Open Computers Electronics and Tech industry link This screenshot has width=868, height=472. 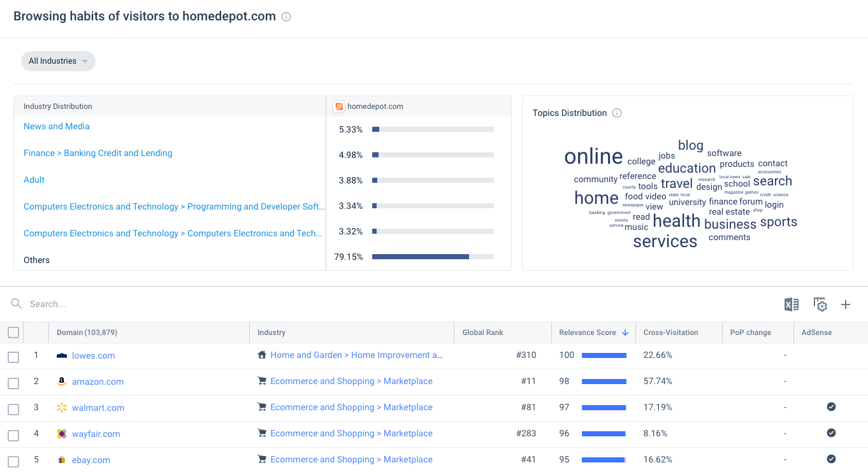(x=173, y=233)
